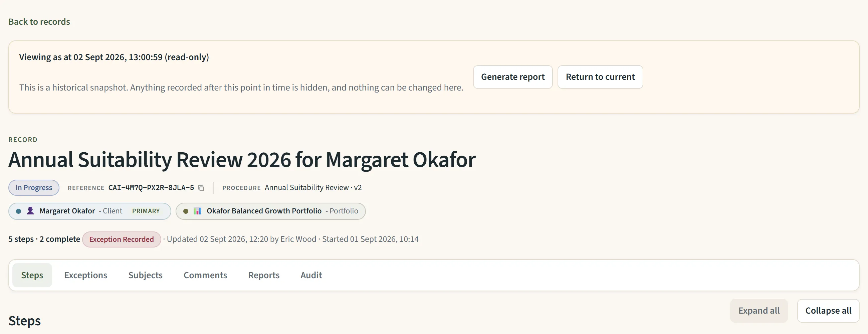
Task: Collapse all steps
Action: (828, 311)
